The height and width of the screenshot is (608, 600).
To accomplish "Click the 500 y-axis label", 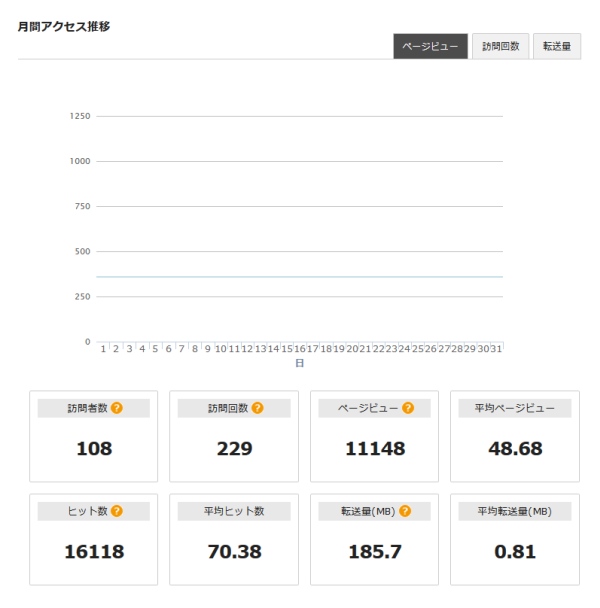I will 83,251.
